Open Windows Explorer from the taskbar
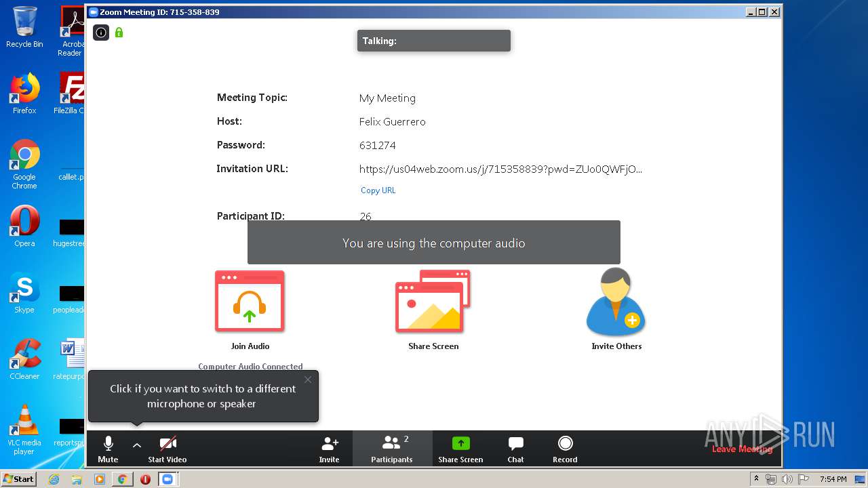The image size is (868, 488). coord(77,479)
